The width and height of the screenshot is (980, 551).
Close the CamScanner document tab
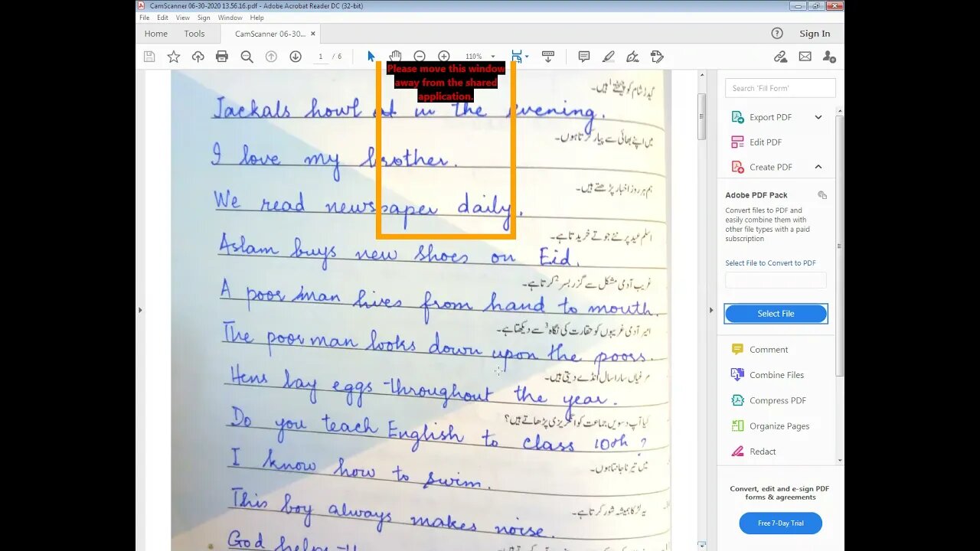point(313,34)
